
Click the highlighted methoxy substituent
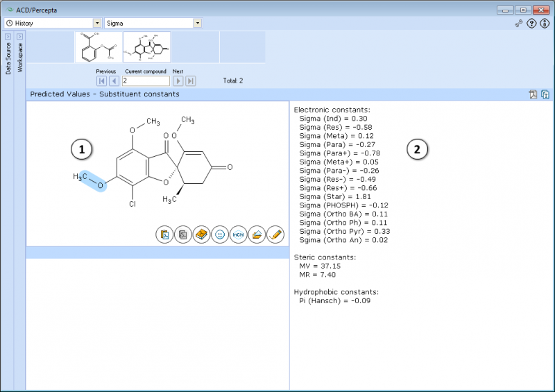tap(93, 181)
